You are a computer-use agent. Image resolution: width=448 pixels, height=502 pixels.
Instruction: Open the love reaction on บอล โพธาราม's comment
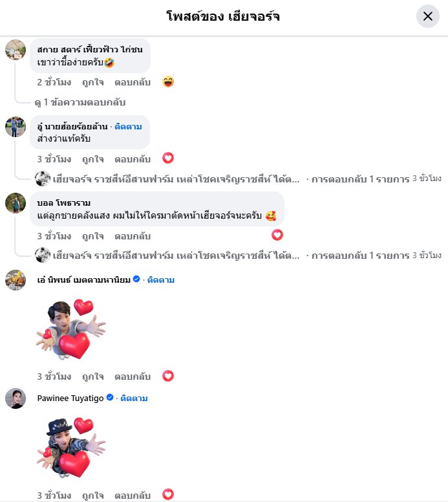click(277, 235)
